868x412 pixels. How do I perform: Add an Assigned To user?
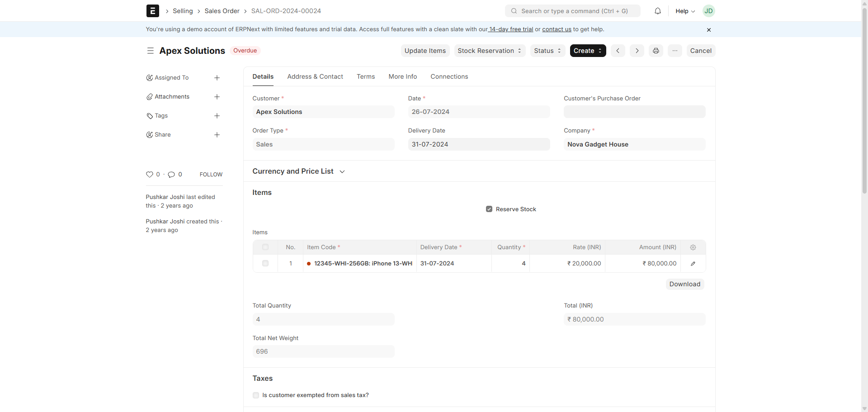[217, 78]
